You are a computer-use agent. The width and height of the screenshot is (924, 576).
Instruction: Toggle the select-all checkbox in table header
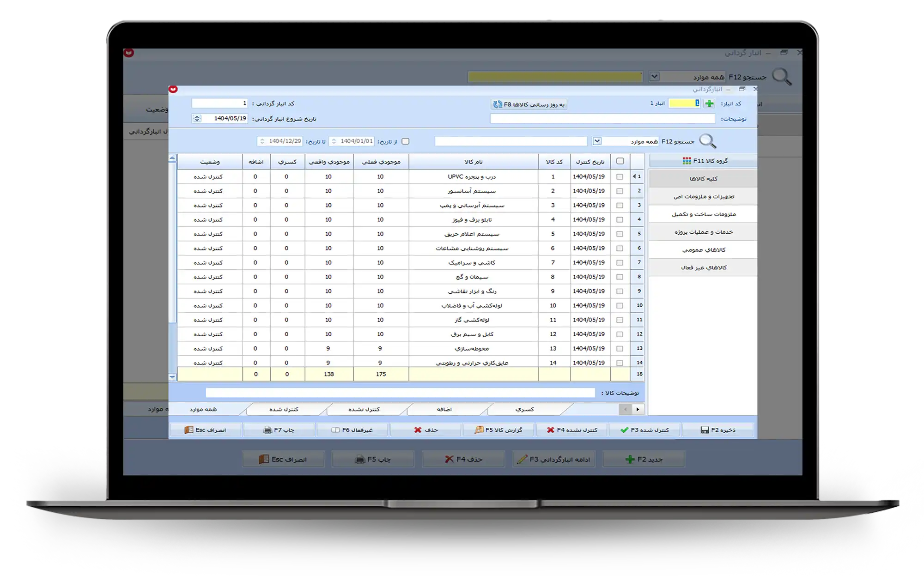(620, 161)
